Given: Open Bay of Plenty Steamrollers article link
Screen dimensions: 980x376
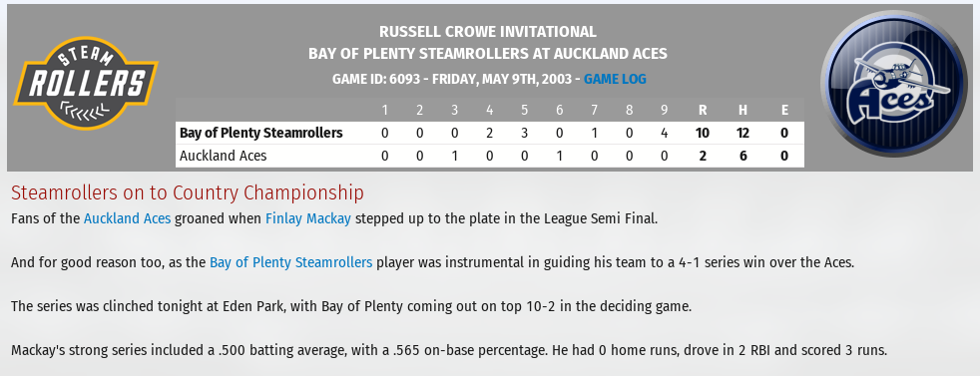Looking at the screenshot, I should click(291, 263).
